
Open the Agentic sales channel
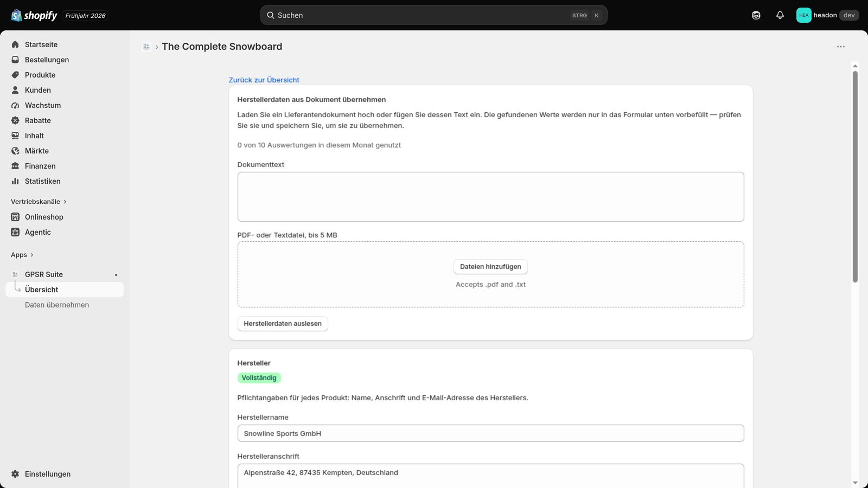click(x=65, y=232)
